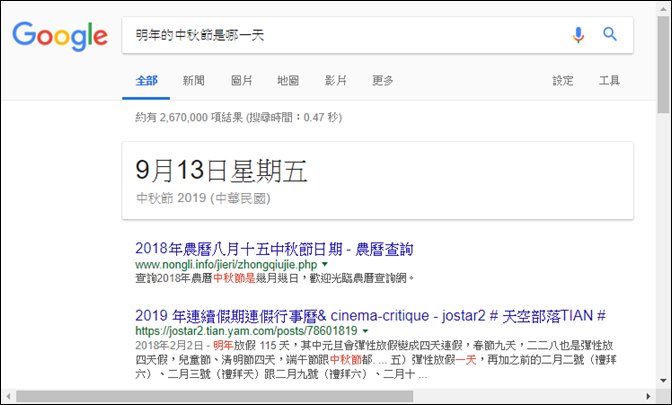Click result count text 約有 2,670,000 項結果
The image size is (672, 405).
(189, 117)
